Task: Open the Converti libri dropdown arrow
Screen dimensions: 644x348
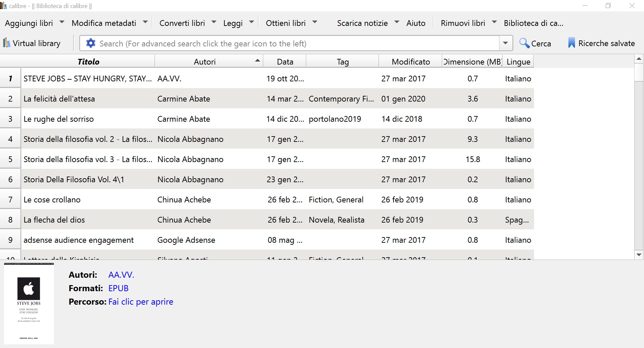Action: click(214, 22)
